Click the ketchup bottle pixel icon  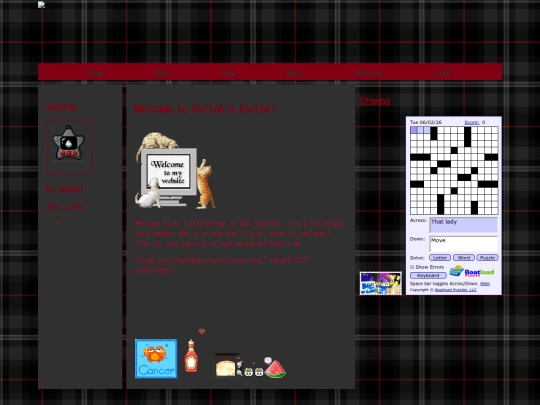[191, 356]
